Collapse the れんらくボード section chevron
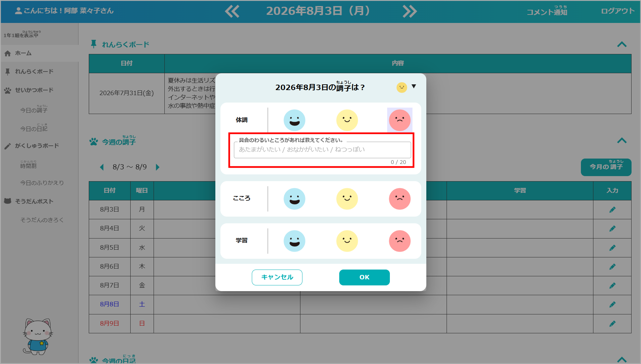Image resolution: width=641 pixels, height=364 pixels. click(x=622, y=45)
